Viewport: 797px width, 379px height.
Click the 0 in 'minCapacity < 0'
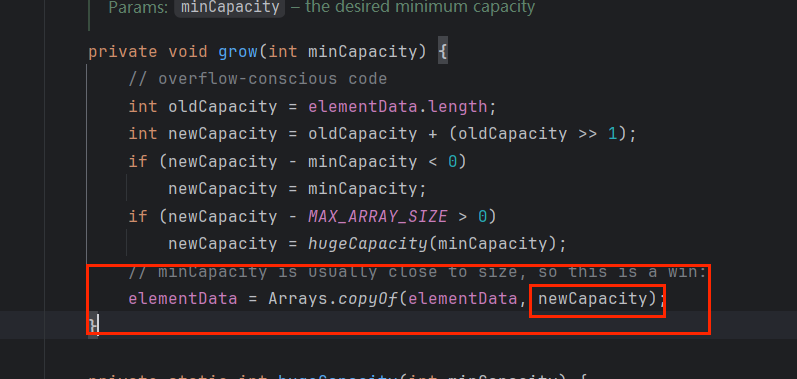point(452,161)
